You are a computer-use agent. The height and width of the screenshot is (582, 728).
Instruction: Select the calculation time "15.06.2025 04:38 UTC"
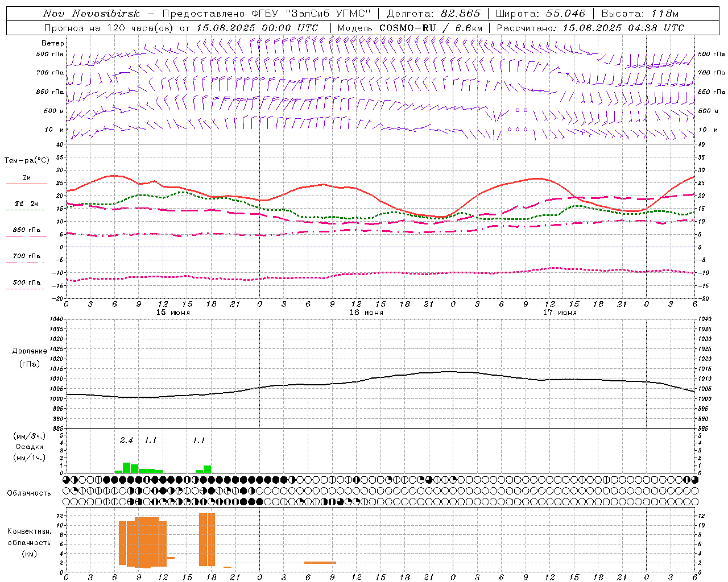click(x=623, y=28)
